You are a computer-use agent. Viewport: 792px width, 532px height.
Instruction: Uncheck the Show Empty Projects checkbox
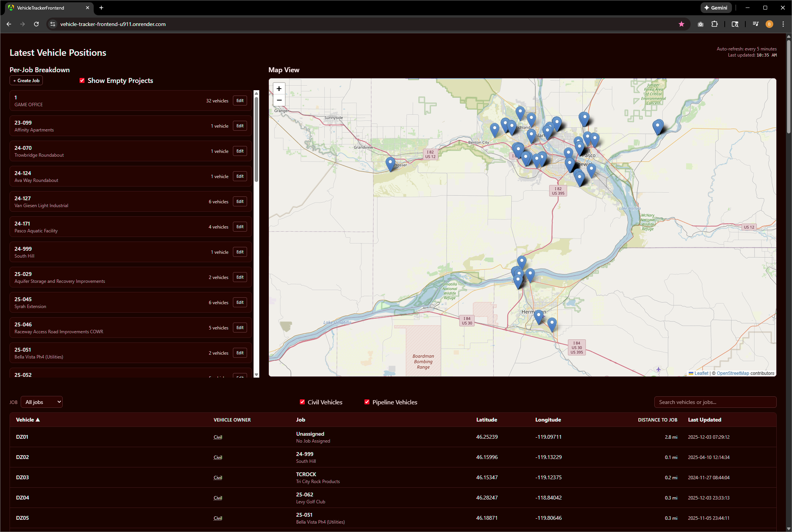pos(82,80)
